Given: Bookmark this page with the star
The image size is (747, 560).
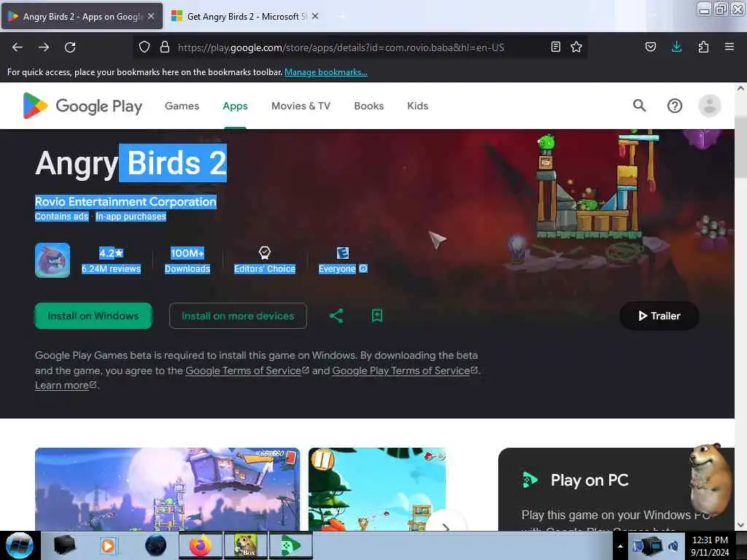Looking at the screenshot, I should [x=576, y=47].
